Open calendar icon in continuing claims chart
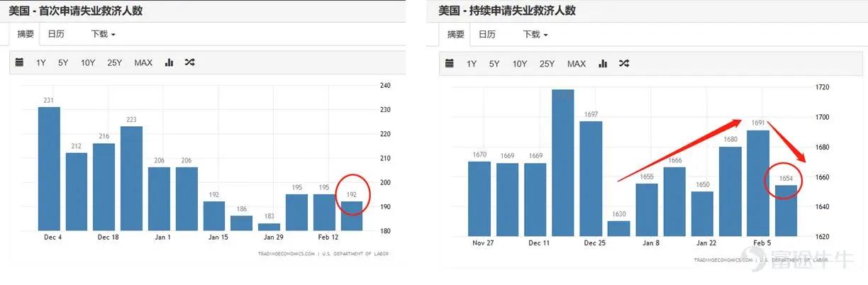This screenshot has width=868, height=285. point(450,64)
